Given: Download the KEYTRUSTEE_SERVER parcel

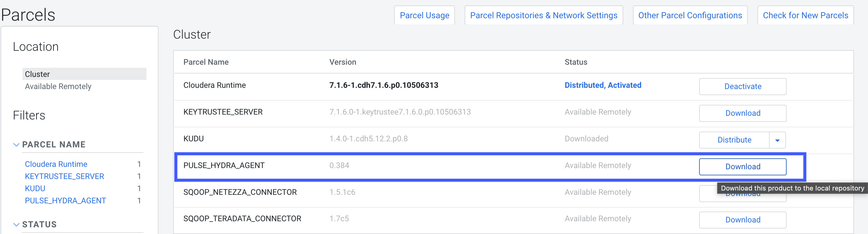Looking at the screenshot, I should point(743,113).
